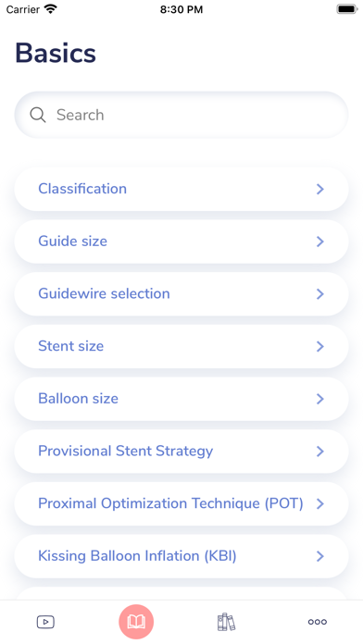Screen dimensions: 363x644
Task: Open the Balloon size entry
Action: pos(181,399)
